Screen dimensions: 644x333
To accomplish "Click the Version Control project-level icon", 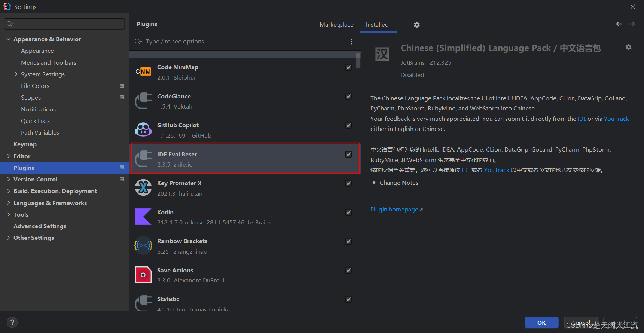I will click(122, 179).
